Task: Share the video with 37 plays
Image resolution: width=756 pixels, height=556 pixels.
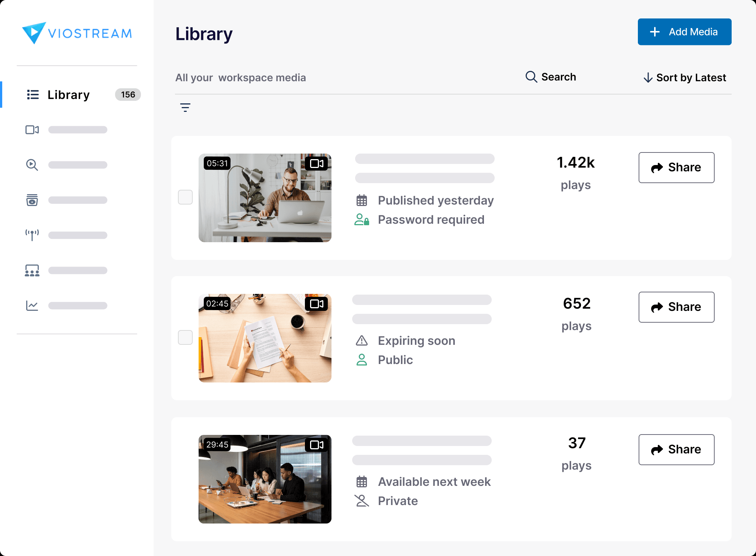Action: pos(676,450)
